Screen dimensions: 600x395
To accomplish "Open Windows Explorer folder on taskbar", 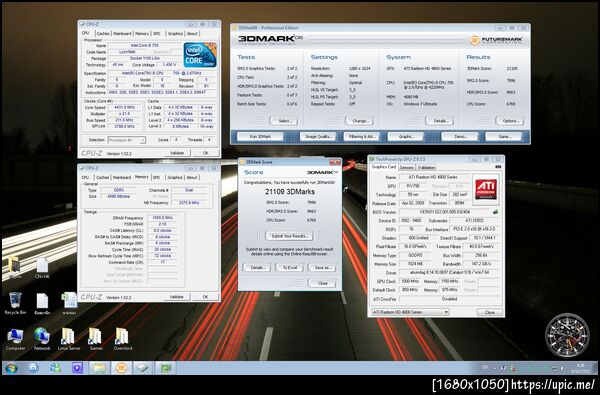I will click(99, 368).
